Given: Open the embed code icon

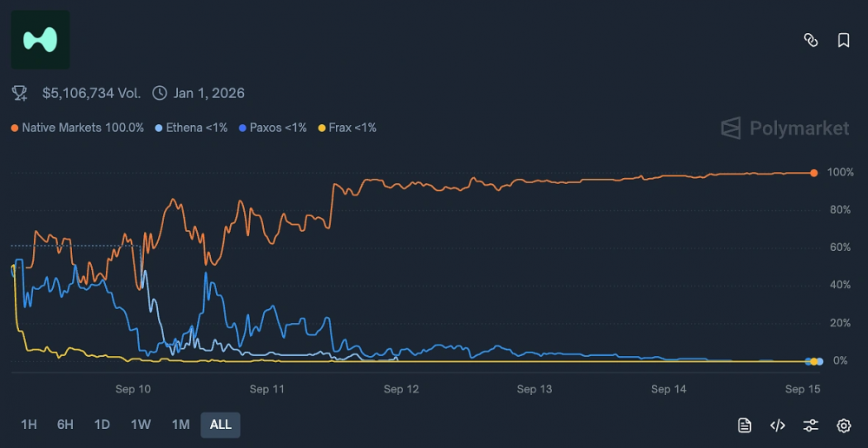Looking at the screenshot, I should [x=778, y=425].
